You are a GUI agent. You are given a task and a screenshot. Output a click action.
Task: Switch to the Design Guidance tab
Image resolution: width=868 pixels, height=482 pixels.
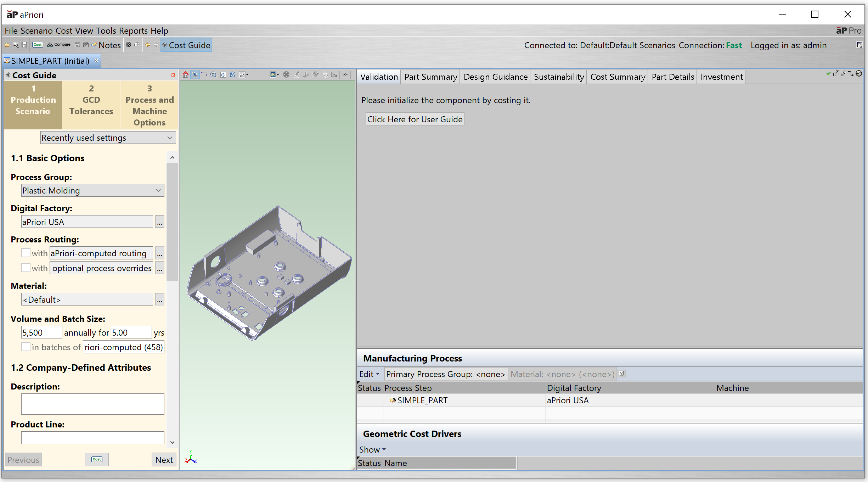tap(495, 77)
